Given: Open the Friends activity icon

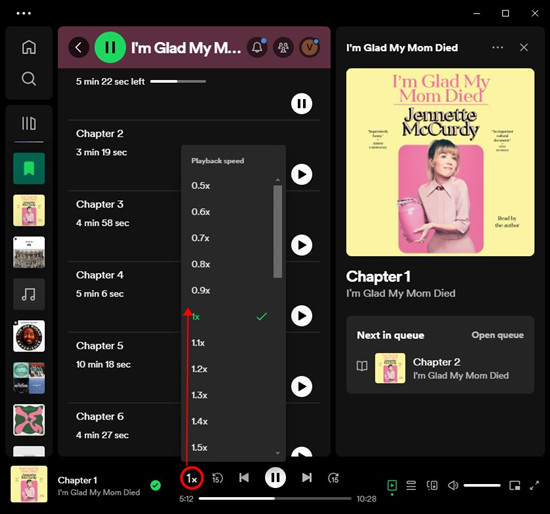Looking at the screenshot, I should click(283, 47).
